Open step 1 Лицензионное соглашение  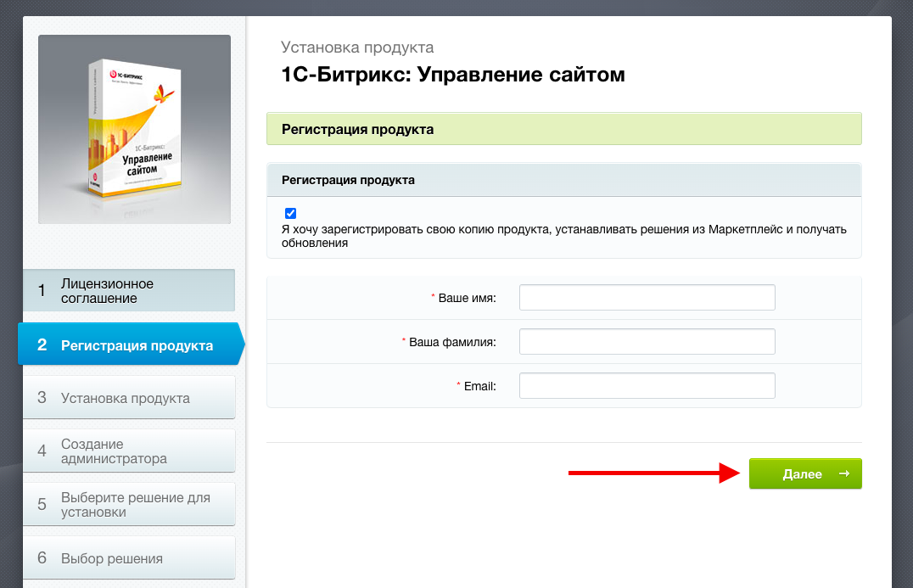pyautogui.click(x=127, y=291)
